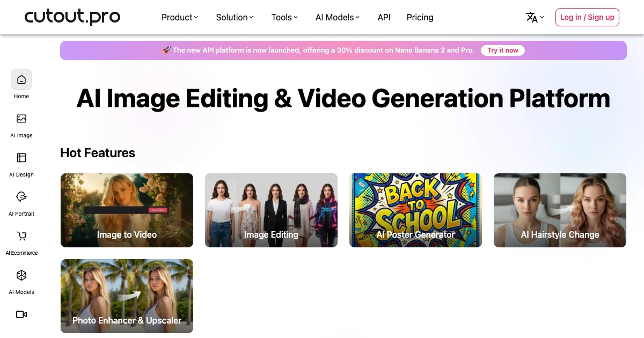The image size is (644, 338).
Task: Click the cutout.pro logo
Action: (72, 17)
